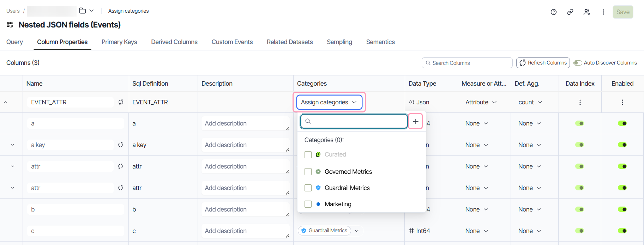Image resolution: width=644 pixels, height=245 pixels.
Task: Disable the Enabled toggle for column c
Action: (622, 231)
